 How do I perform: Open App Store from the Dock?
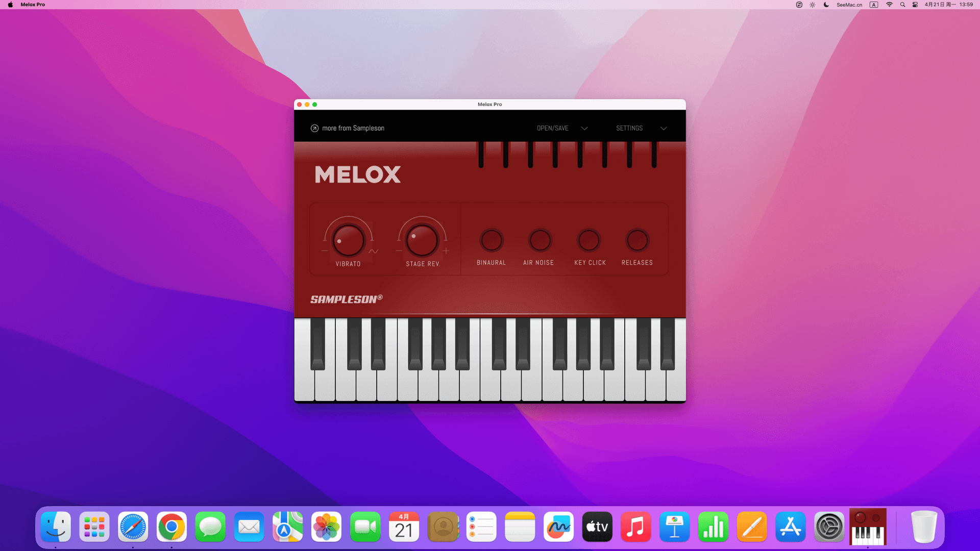pyautogui.click(x=791, y=527)
